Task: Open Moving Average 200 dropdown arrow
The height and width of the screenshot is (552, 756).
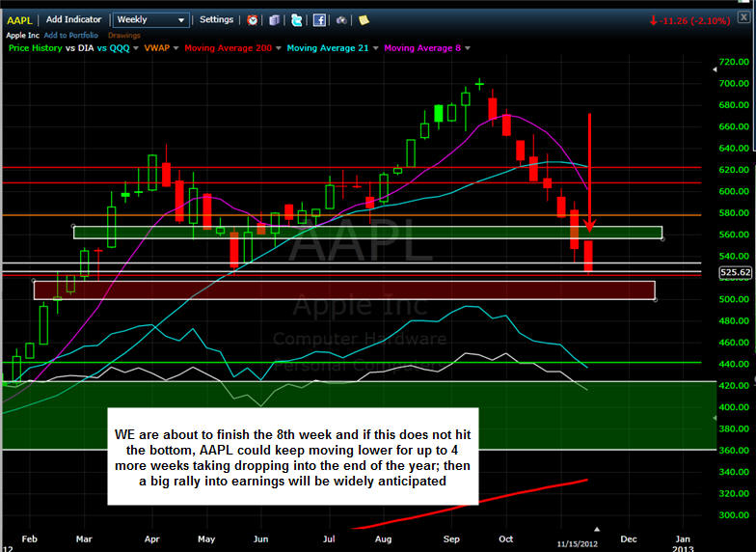Action: click(x=279, y=47)
